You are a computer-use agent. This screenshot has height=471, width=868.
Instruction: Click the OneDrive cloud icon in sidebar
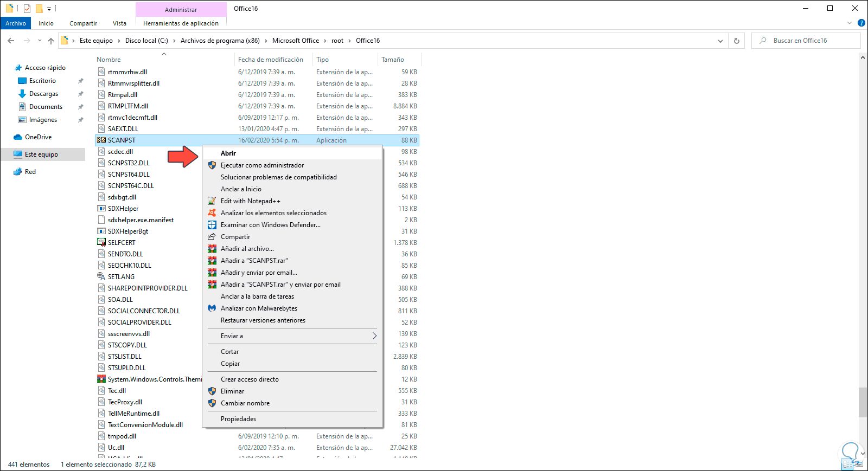18,137
